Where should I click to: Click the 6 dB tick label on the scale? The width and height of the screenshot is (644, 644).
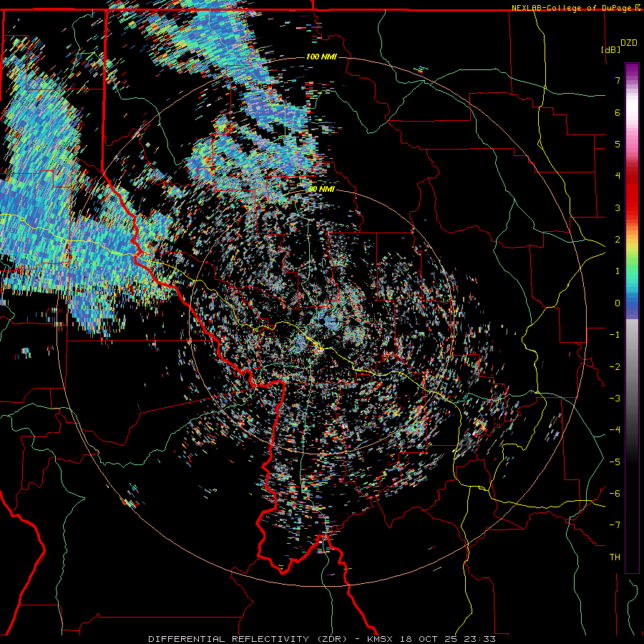click(618, 112)
